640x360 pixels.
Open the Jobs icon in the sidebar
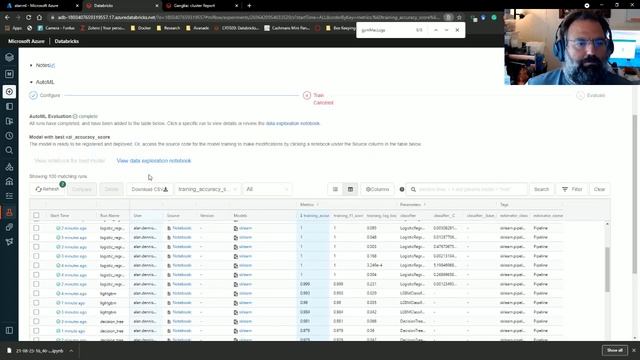[x=9, y=196]
